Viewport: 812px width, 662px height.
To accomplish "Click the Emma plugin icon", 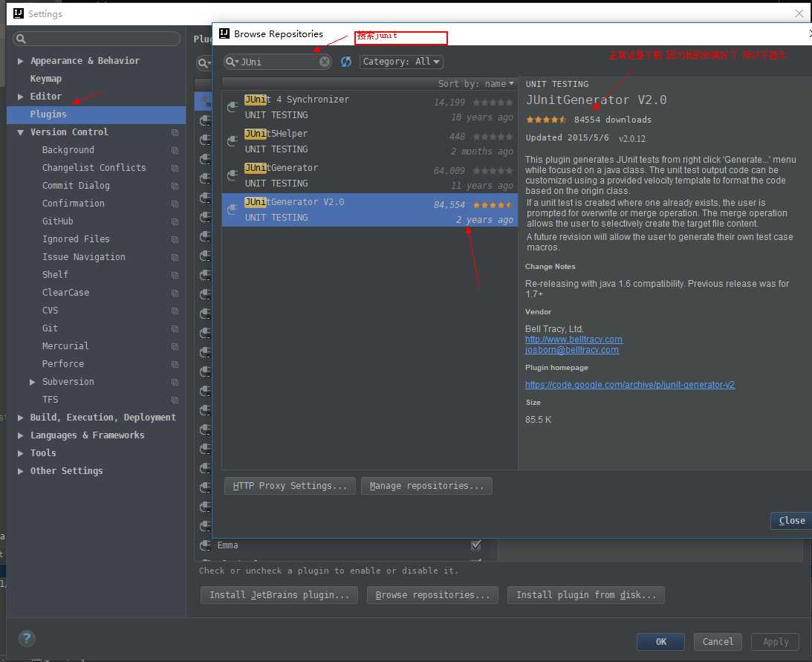I will tap(205, 545).
